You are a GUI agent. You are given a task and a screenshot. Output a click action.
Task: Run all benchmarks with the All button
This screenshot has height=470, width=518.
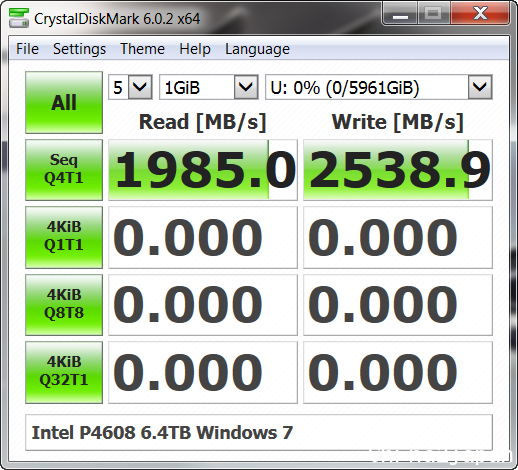(64, 102)
